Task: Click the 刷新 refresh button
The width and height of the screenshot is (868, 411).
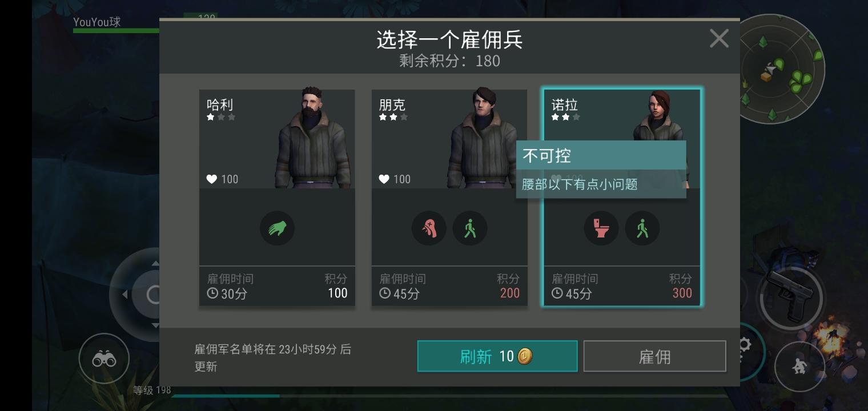Action: (497, 356)
